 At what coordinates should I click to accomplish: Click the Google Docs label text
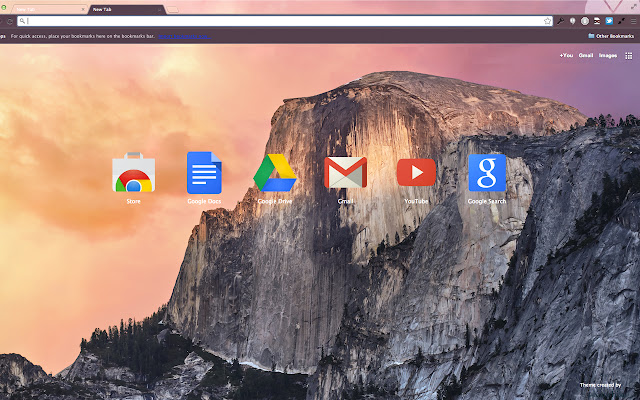point(204,201)
